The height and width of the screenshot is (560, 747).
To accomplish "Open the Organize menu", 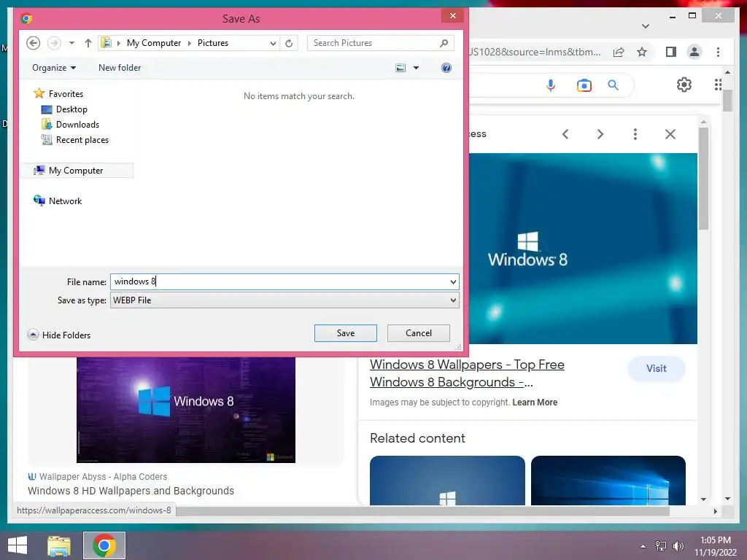I will (54, 68).
